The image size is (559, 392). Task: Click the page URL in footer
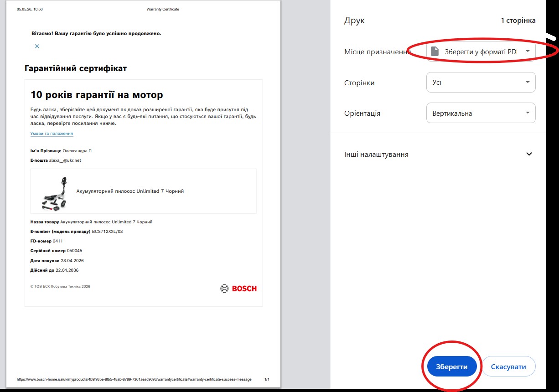(x=134, y=379)
